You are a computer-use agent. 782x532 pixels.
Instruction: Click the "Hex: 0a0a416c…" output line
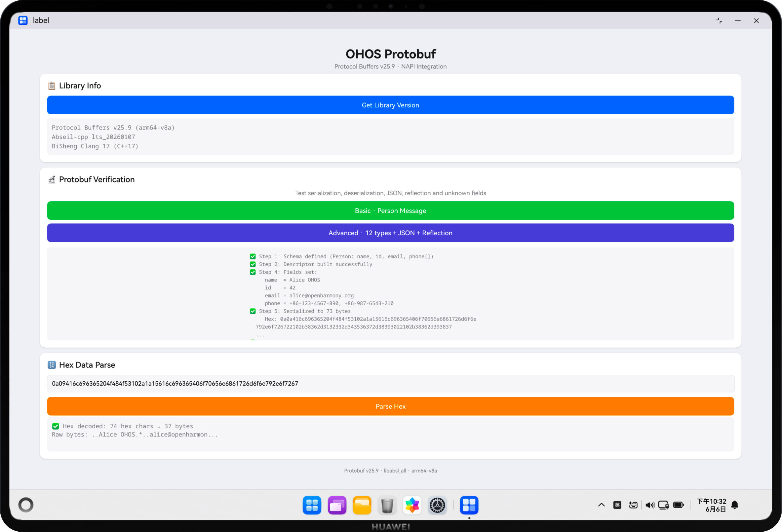click(370, 319)
